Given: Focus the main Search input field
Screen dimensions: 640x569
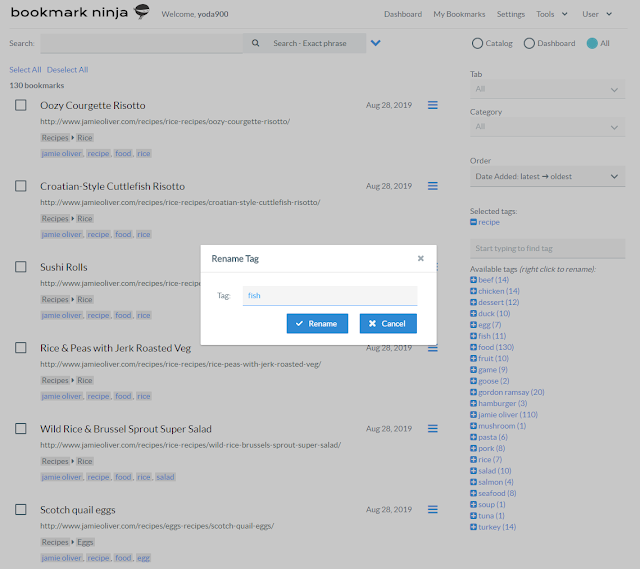Looking at the screenshot, I should 141,43.
